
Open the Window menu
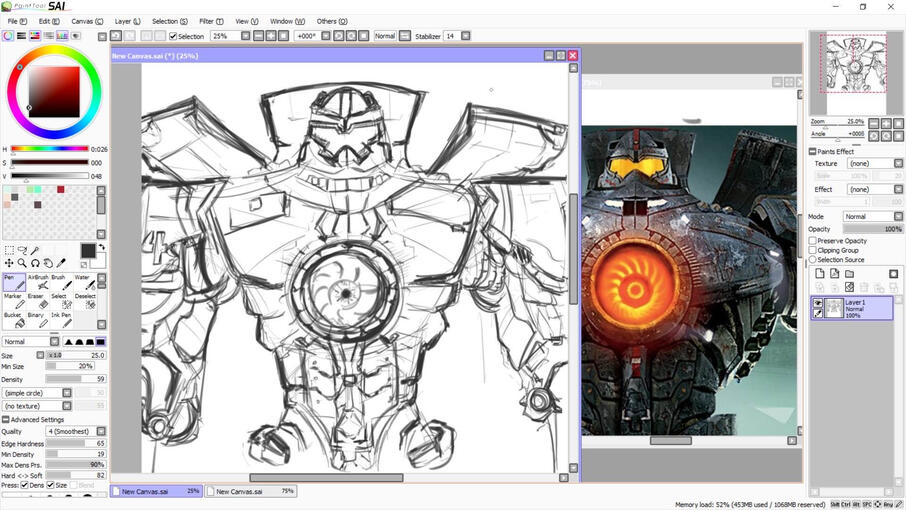(x=287, y=21)
